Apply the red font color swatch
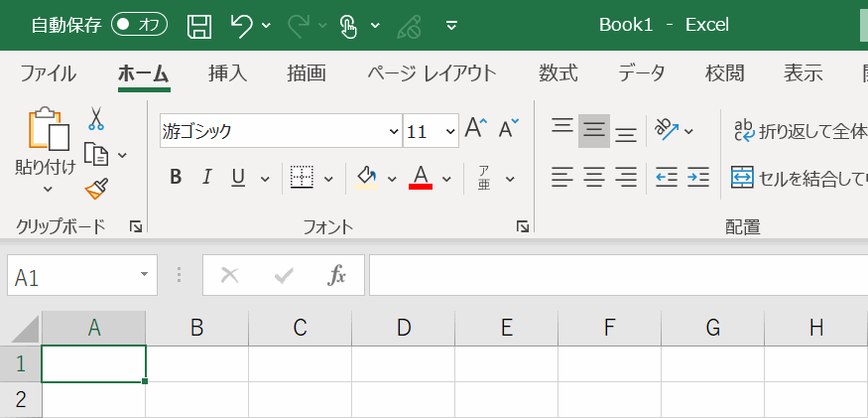 pos(420,178)
